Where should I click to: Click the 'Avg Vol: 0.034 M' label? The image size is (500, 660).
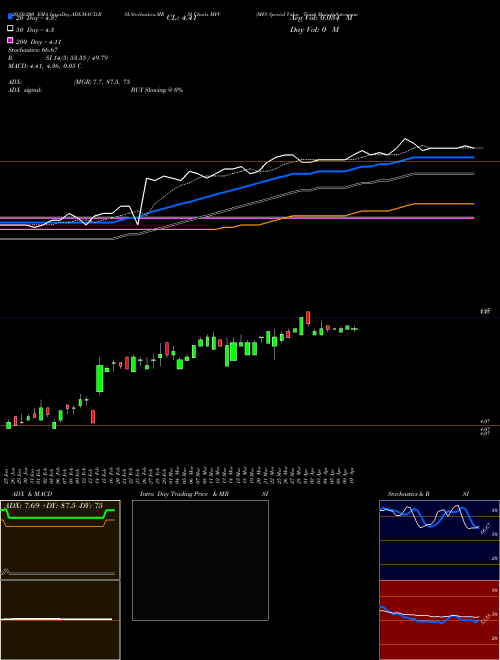point(321,18)
